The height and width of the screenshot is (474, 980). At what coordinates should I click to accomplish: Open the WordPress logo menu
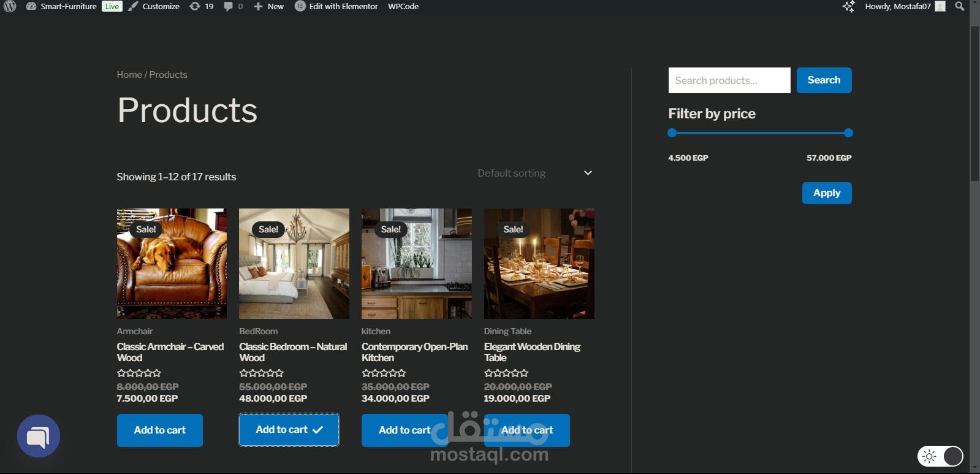tap(10, 6)
